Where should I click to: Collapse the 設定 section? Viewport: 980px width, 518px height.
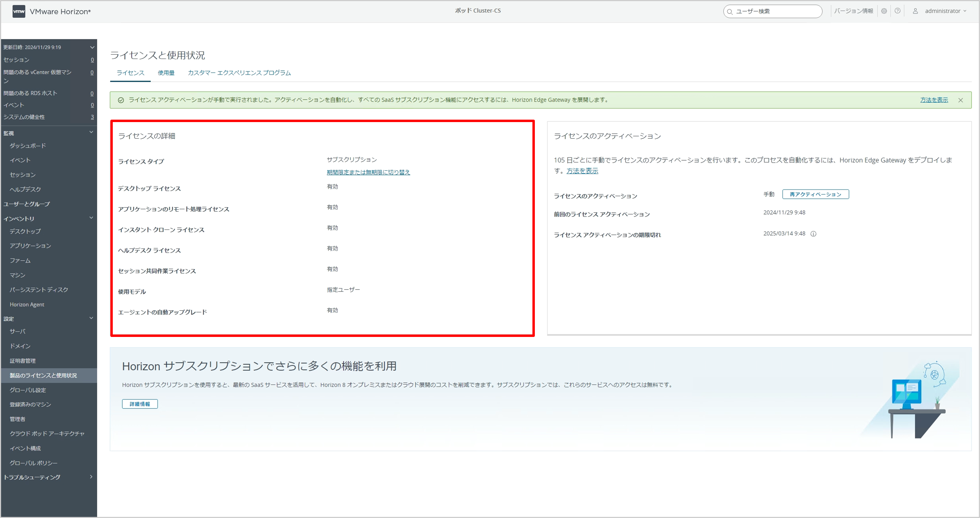click(91, 318)
